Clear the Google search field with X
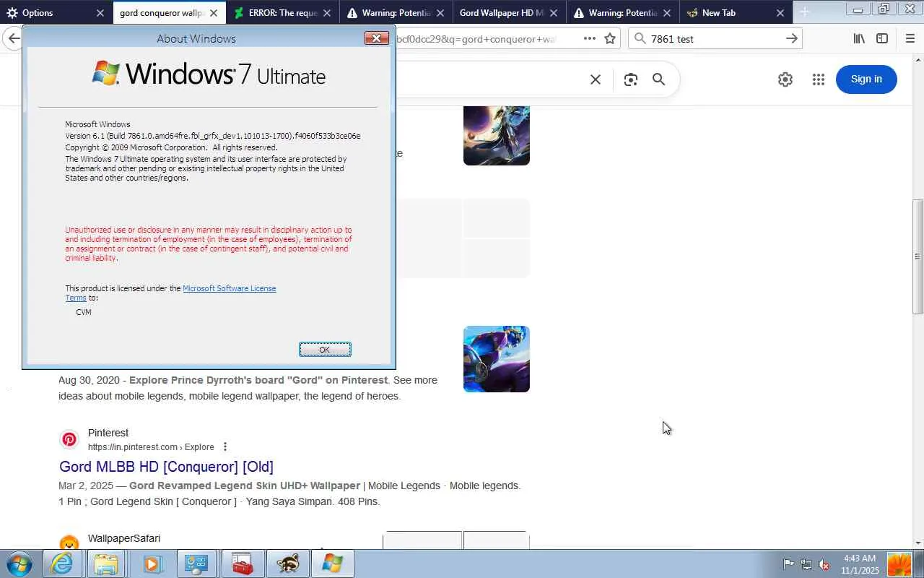 [x=596, y=79]
